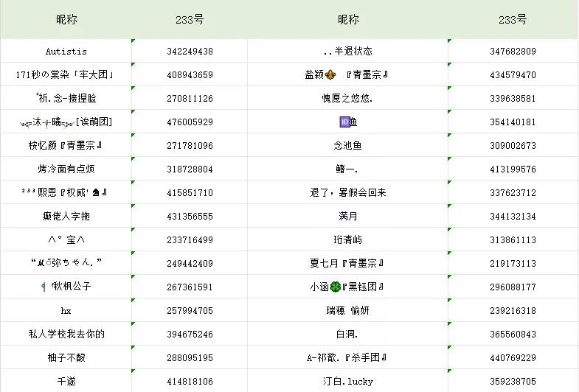Click the purple ID icon before 鱼
The image size is (579, 392).
click(x=343, y=122)
